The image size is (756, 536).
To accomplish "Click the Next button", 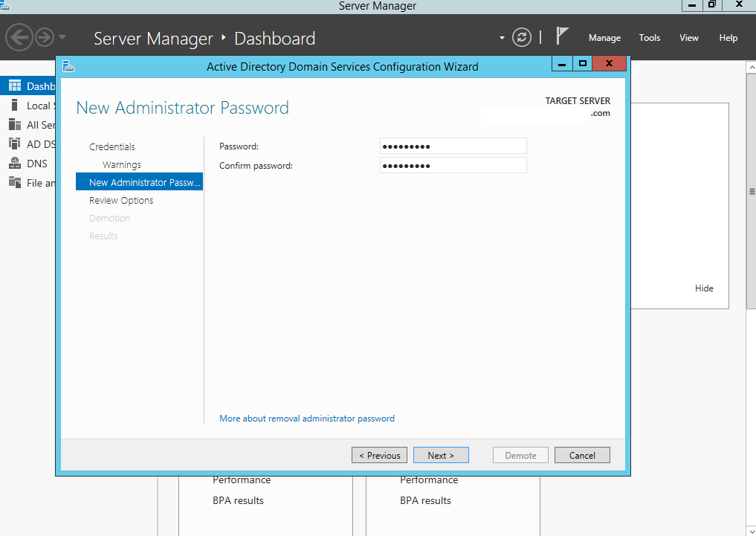I will click(x=441, y=455).
